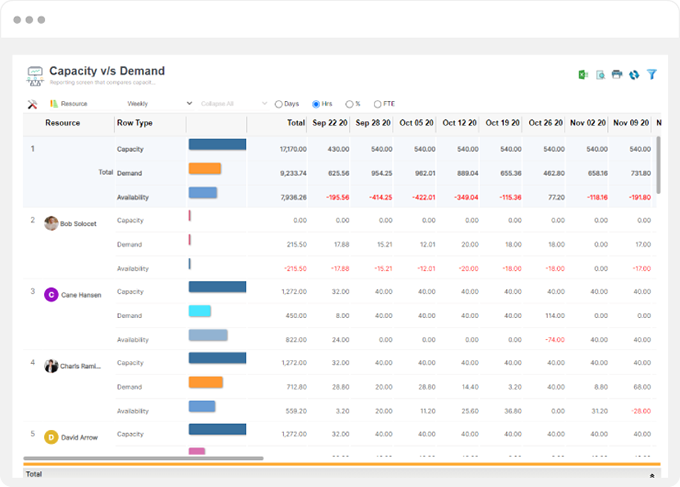Click the Oct 19 20 column header
Image resolution: width=680 pixels, height=487 pixels.
(502, 123)
